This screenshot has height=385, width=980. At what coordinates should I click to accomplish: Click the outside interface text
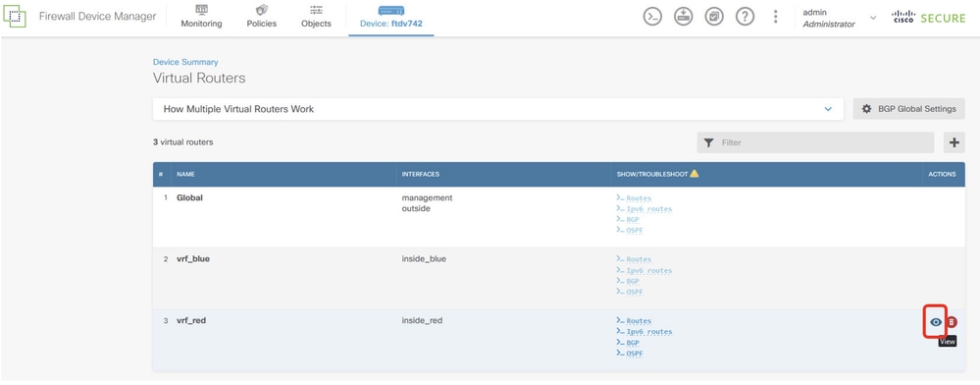tap(416, 208)
